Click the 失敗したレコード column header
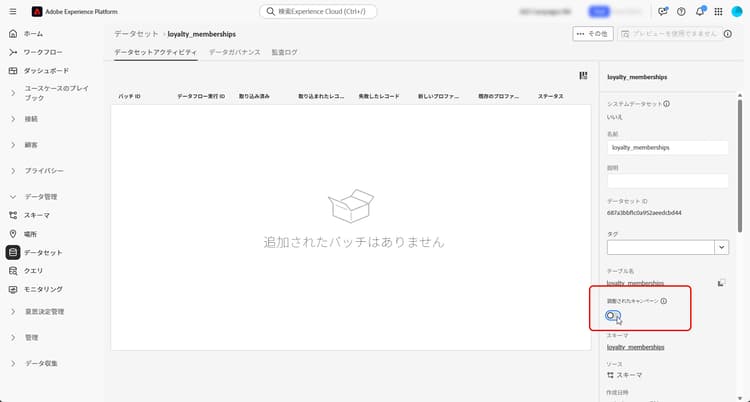Screen dimensions: 750x402 [x=378, y=97]
